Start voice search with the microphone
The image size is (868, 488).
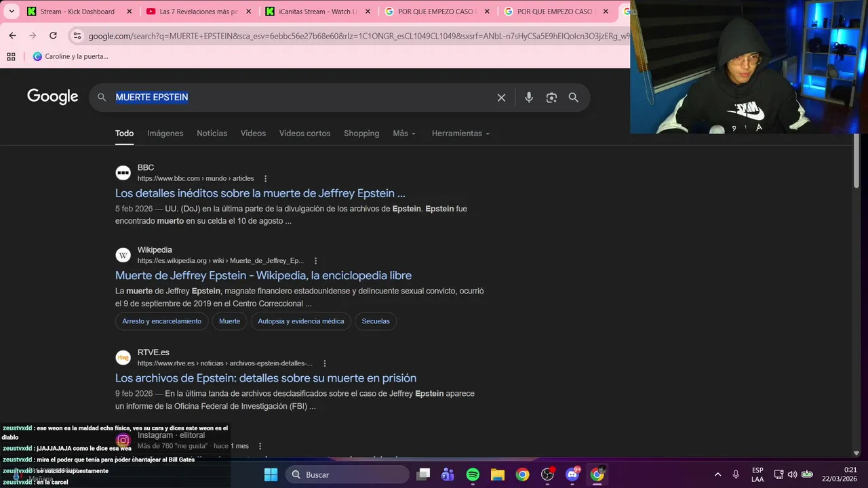point(529,98)
